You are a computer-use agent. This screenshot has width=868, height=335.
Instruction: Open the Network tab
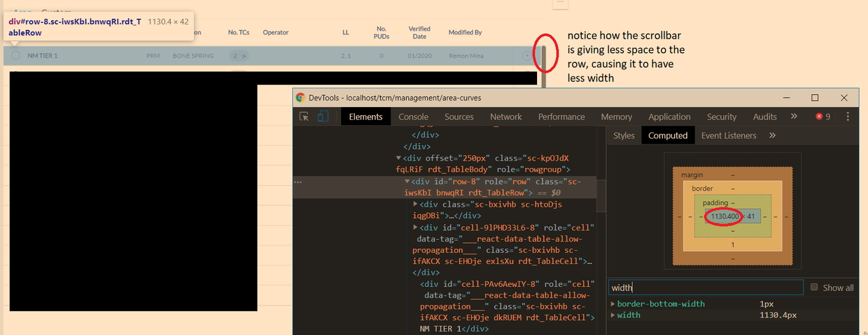(x=506, y=117)
